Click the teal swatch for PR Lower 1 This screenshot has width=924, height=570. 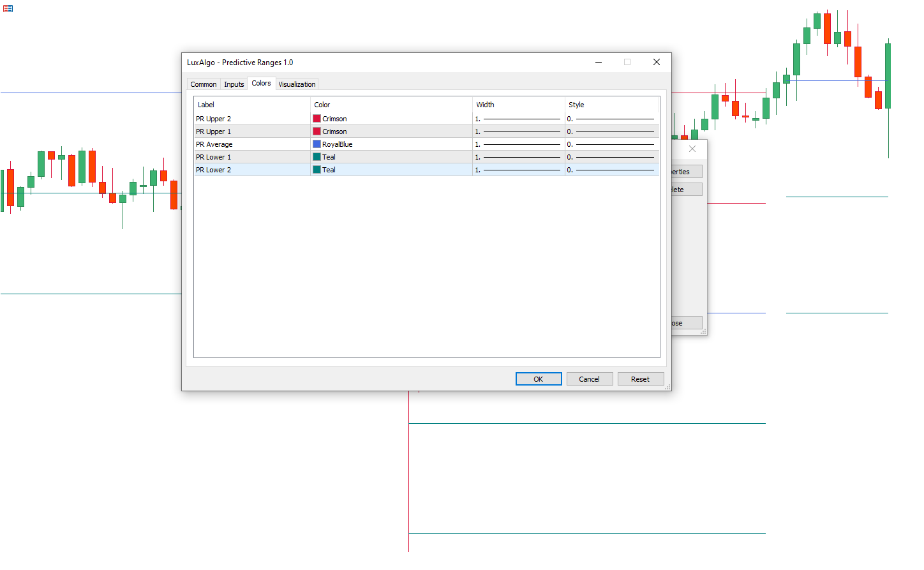[x=317, y=157]
